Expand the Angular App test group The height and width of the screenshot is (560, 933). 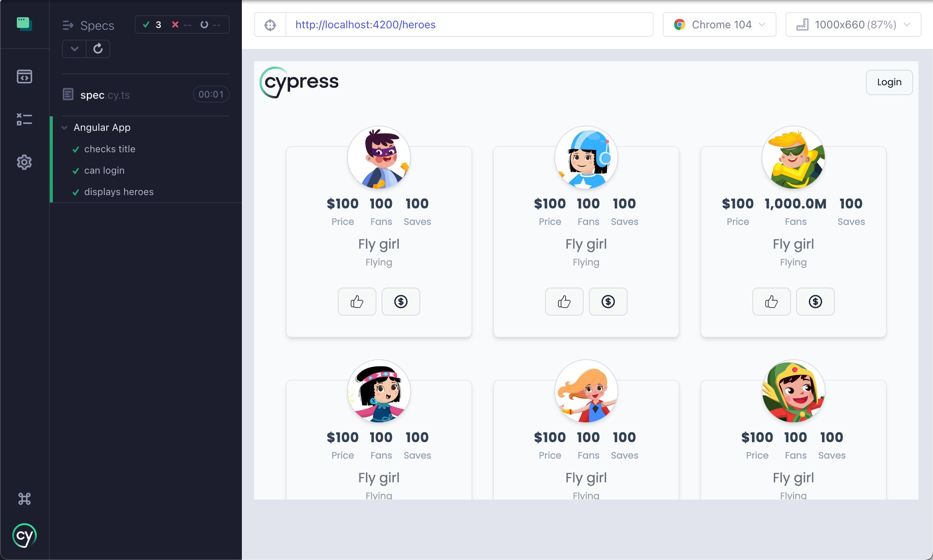64,128
